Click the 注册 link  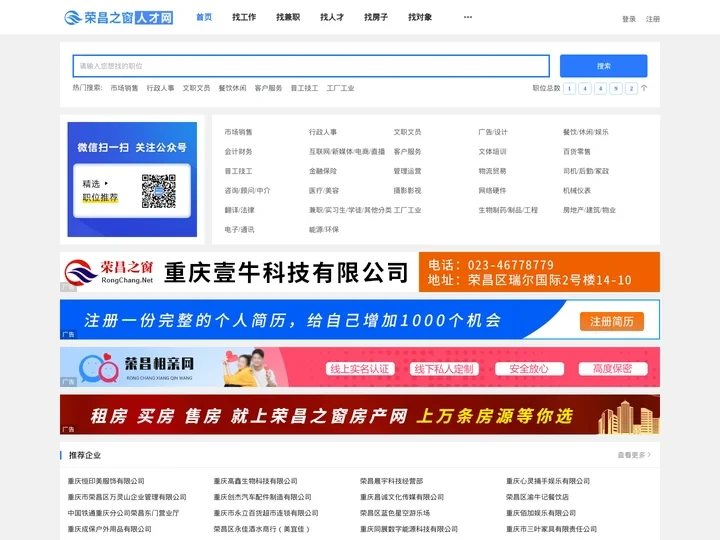tap(653, 19)
